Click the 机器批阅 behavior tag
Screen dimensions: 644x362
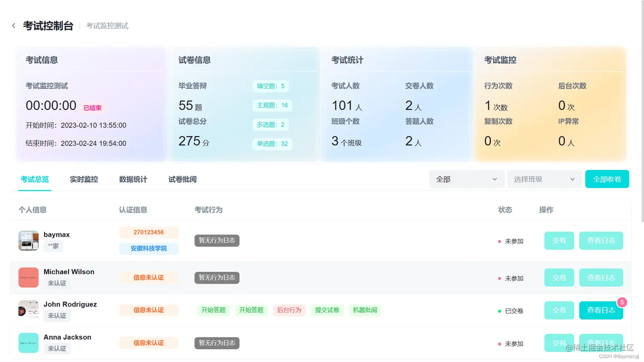tap(365, 310)
